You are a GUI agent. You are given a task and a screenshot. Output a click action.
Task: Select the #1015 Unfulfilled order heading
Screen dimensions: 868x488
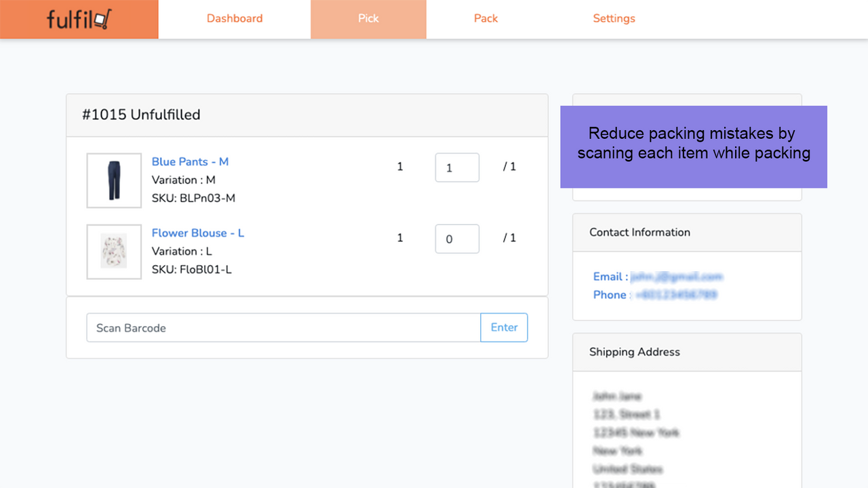141,115
